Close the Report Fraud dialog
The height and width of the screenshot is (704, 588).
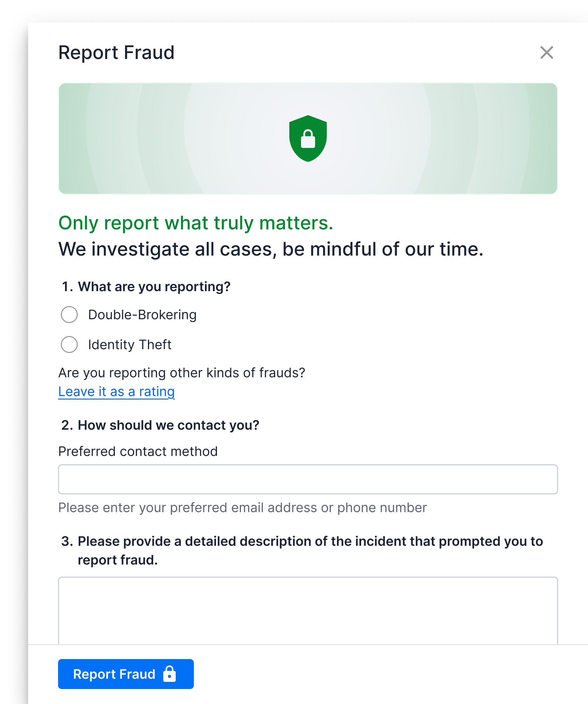(546, 53)
